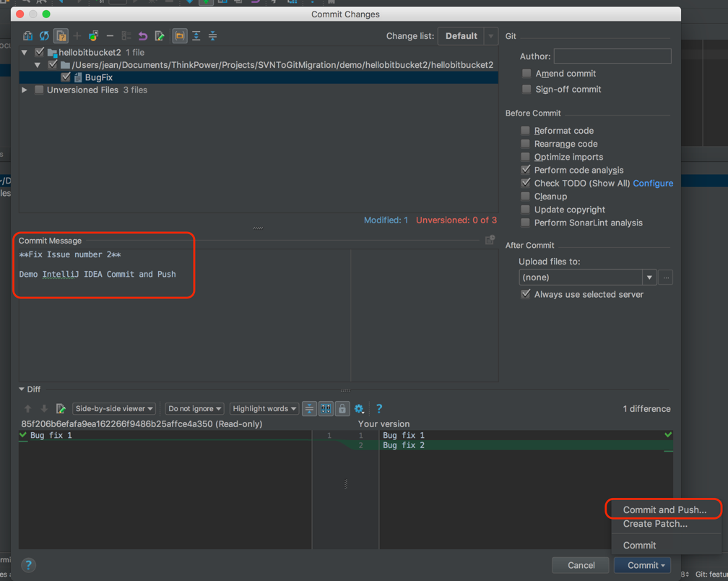Viewport: 728px width, 581px height.
Task: Enable Rearrange code option
Action: click(x=525, y=144)
